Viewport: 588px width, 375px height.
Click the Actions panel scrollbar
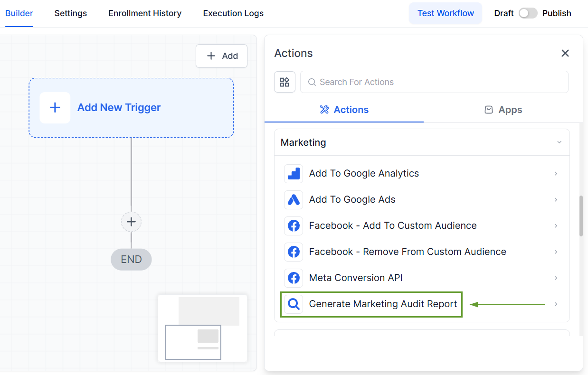pos(581,216)
